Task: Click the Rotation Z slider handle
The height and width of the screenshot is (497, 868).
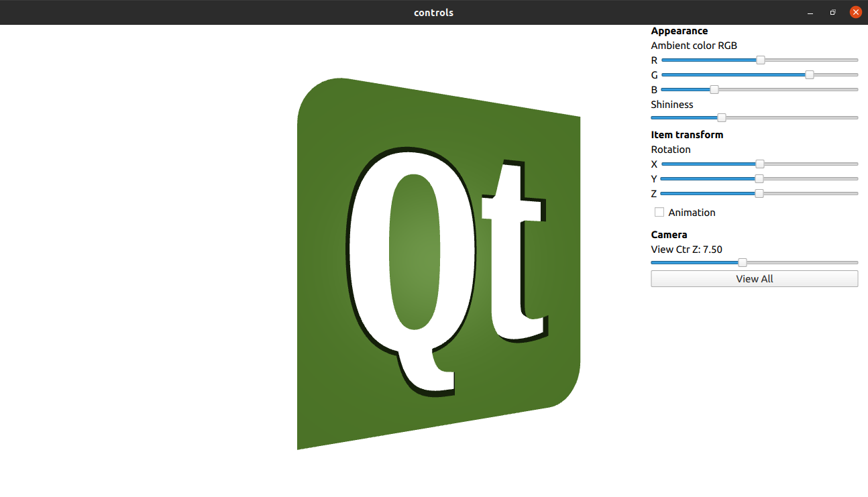Action: [759, 194]
